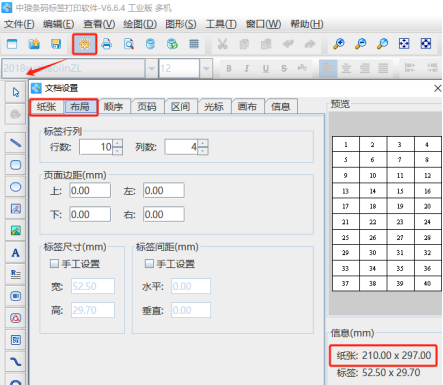The width and height of the screenshot is (443, 385).
Task: Click the Zoom out magnifier icon
Action: coord(360,44)
